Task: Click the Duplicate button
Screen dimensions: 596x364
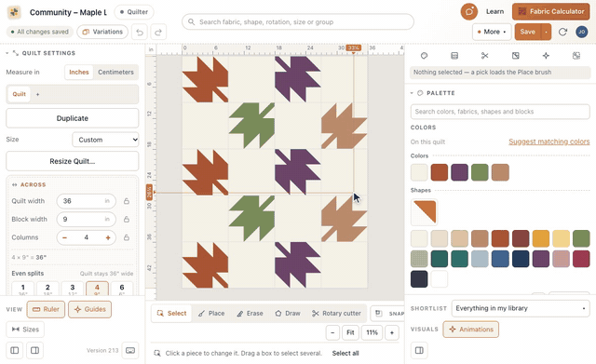Action: coord(73,118)
